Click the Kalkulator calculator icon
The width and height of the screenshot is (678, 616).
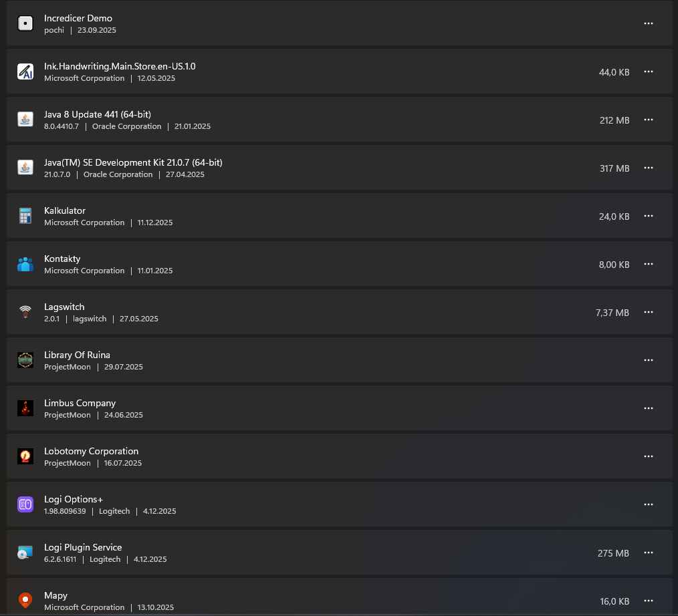tap(25, 216)
